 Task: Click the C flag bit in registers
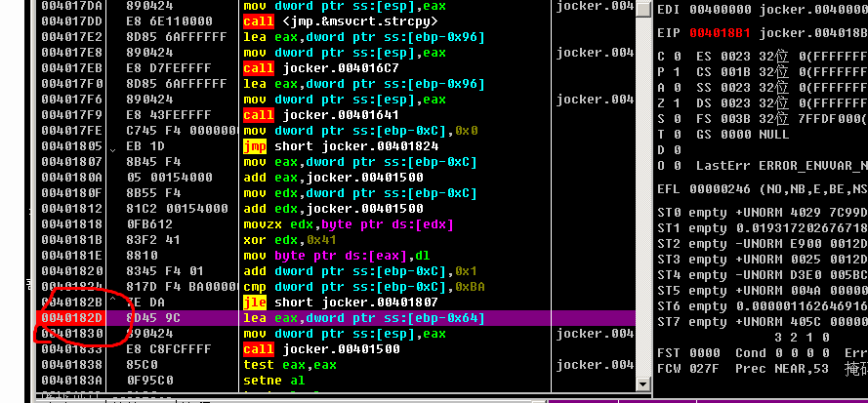(677, 57)
